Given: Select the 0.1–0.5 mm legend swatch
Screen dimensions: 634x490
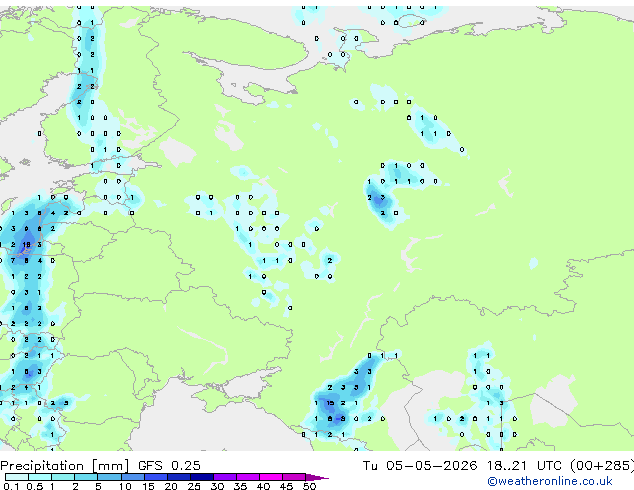Looking at the screenshot, I should coord(17,477).
